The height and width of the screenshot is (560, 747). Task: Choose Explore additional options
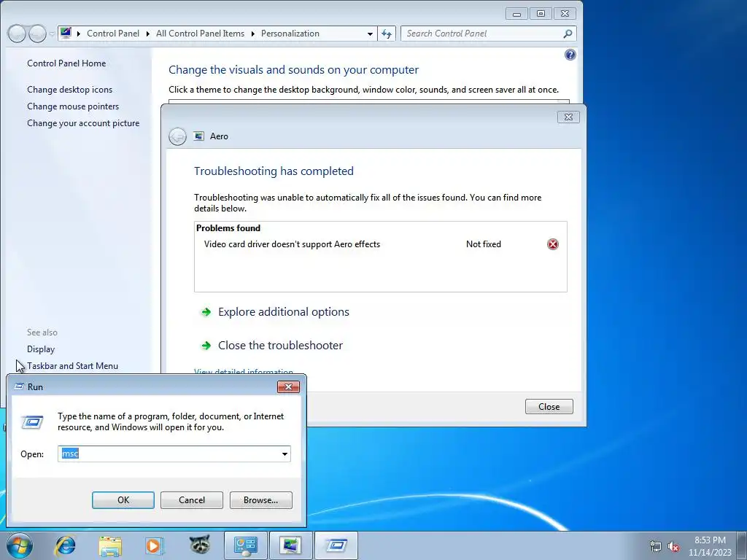point(284,312)
